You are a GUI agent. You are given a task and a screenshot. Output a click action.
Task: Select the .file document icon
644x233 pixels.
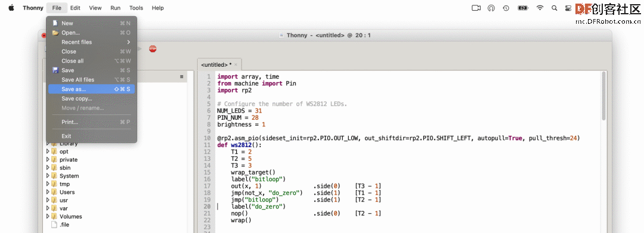[x=54, y=225]
